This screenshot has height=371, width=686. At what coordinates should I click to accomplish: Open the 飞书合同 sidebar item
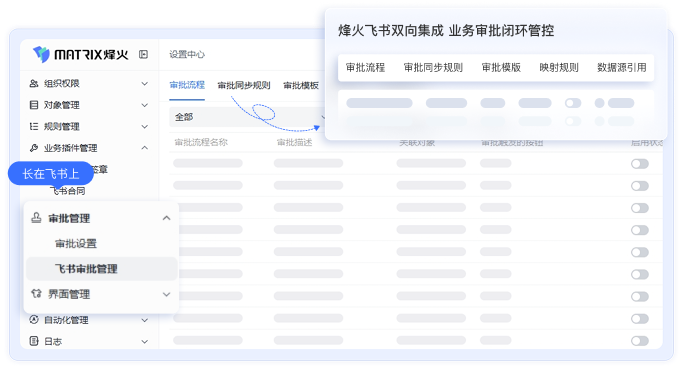point(67,191)
